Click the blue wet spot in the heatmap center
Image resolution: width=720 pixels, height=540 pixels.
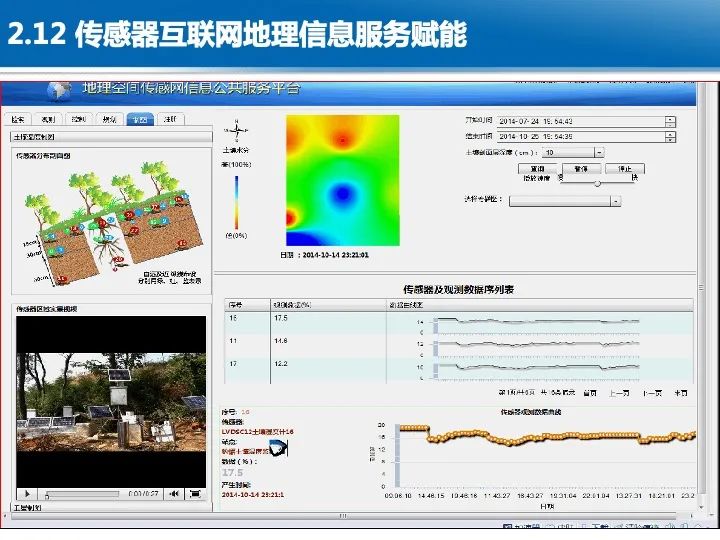[342, 194]
